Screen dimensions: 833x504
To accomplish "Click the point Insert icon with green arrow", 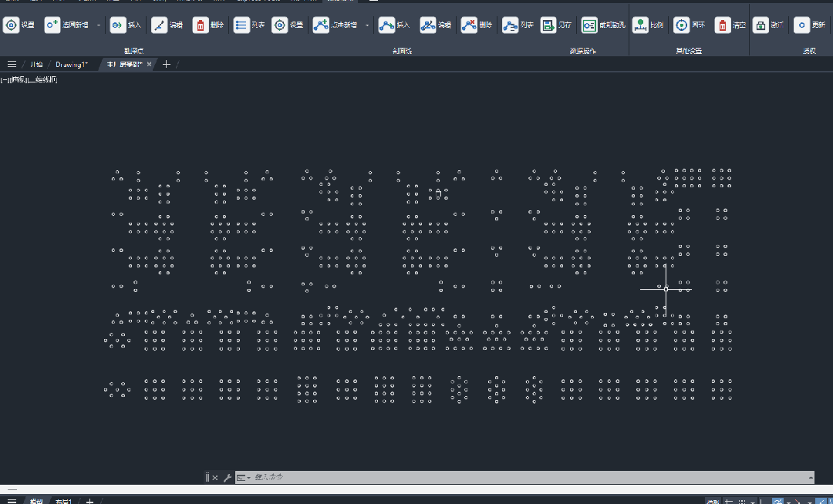I will click(118, 25).
